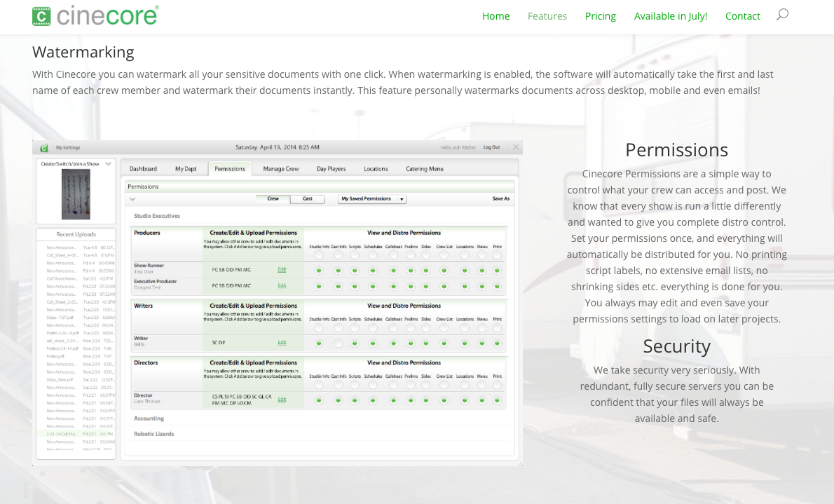Switch to the Locations tab

[376, 169]
